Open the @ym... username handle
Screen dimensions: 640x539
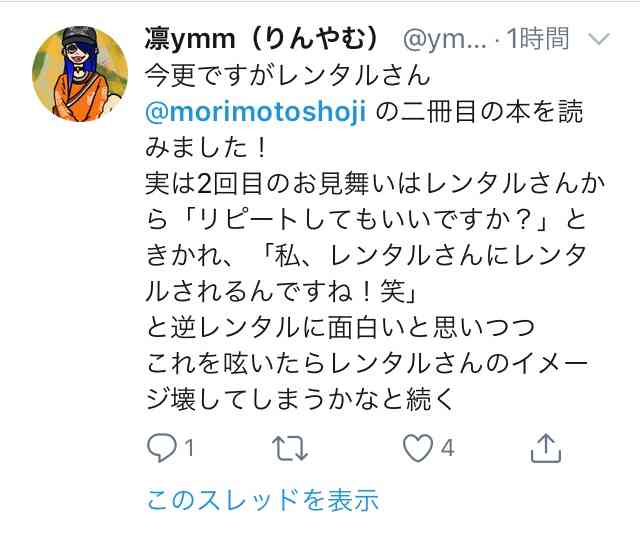[444, 40]
